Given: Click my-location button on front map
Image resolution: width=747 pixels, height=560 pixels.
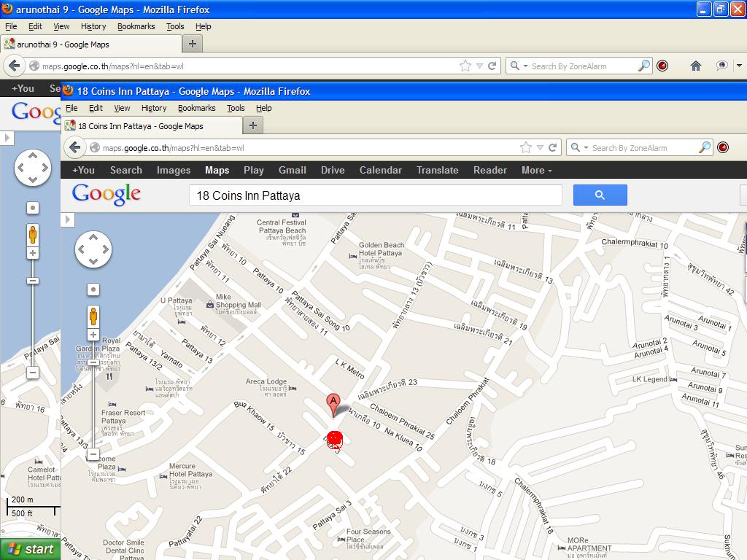Looking at the screenshot, I should coord(93,289).
